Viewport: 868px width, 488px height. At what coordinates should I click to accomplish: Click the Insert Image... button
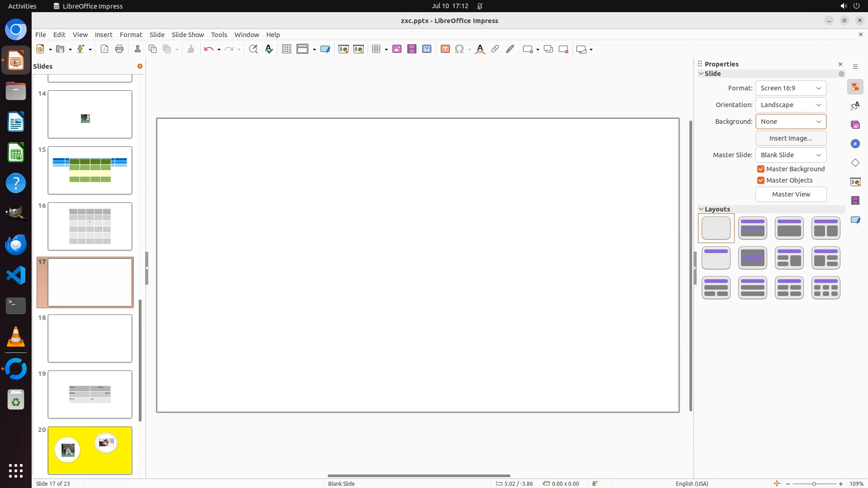tap(791, 138)
